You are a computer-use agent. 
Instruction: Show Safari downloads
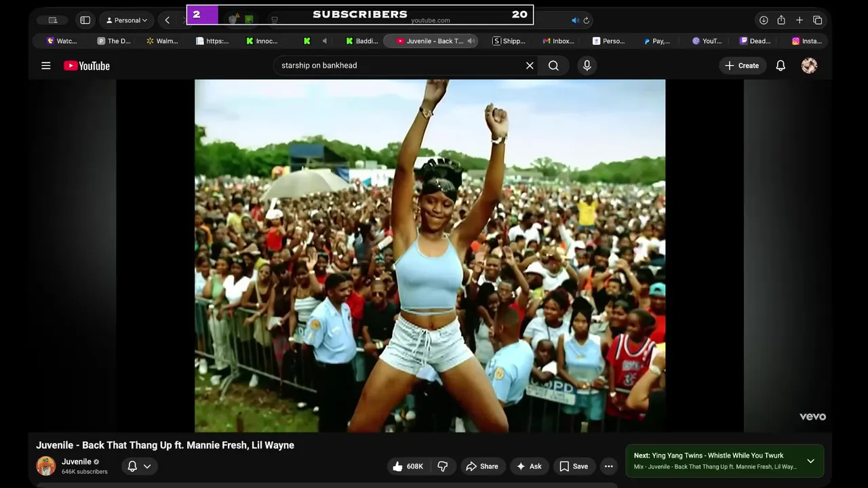pos(764,20)
